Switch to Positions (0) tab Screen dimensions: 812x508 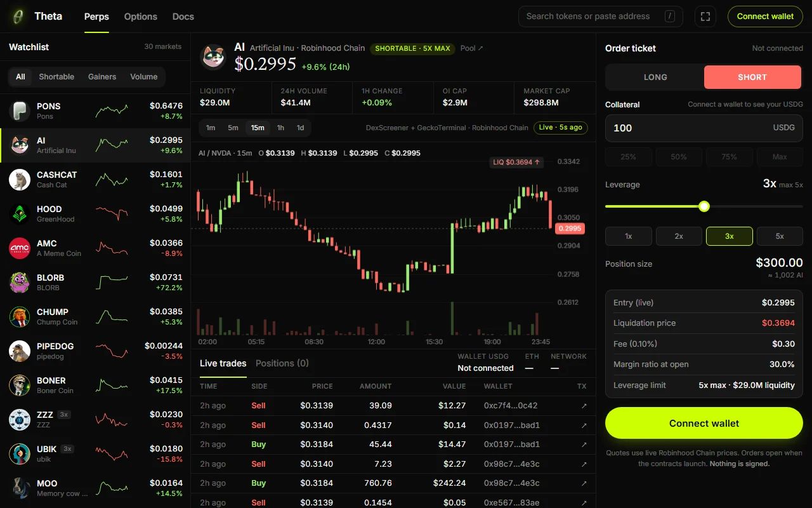point(282,363)
